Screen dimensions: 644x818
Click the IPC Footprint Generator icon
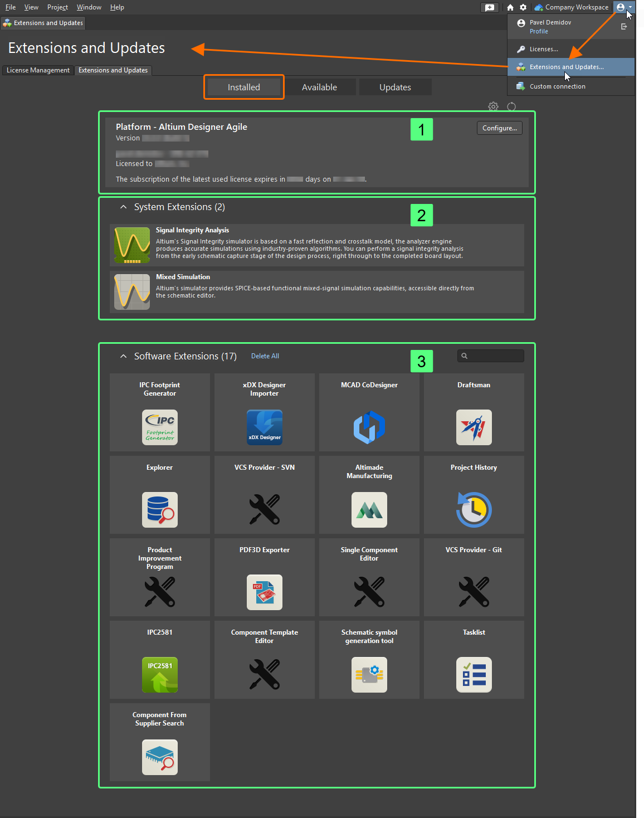[x=159, y=427]
